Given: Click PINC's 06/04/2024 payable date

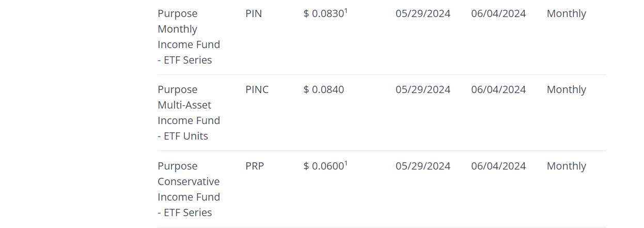Looking at the screenshot, I should (x=498, y=89).
